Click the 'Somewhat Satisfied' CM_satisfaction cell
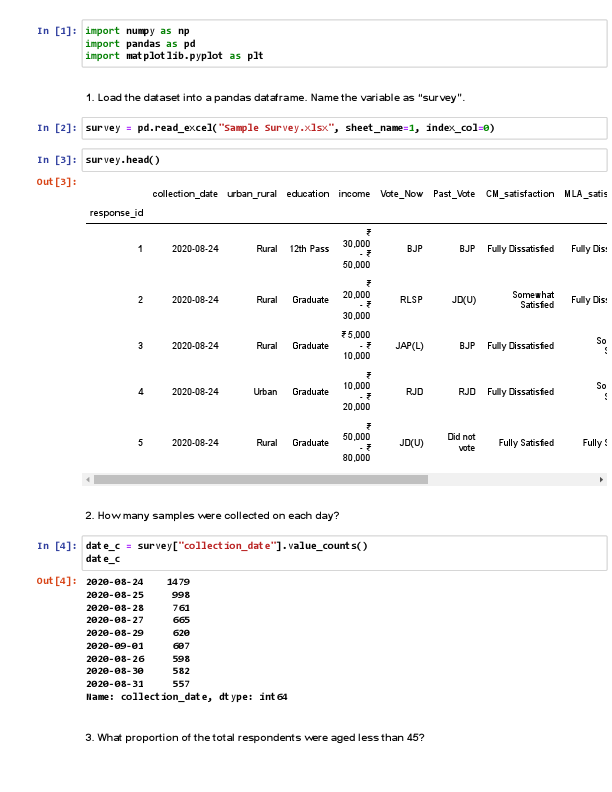The height and width of the screenshot is (792, 612). [533, 300]
